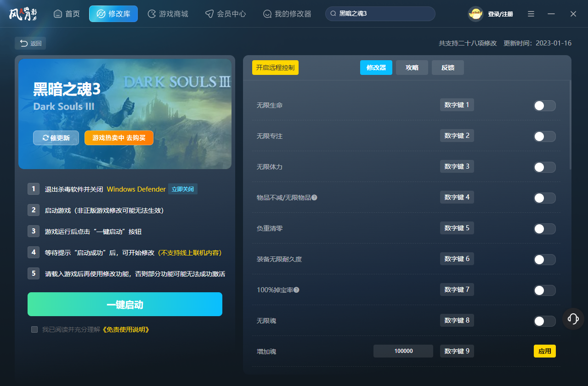Enable the 无限生命 switch

544,105
